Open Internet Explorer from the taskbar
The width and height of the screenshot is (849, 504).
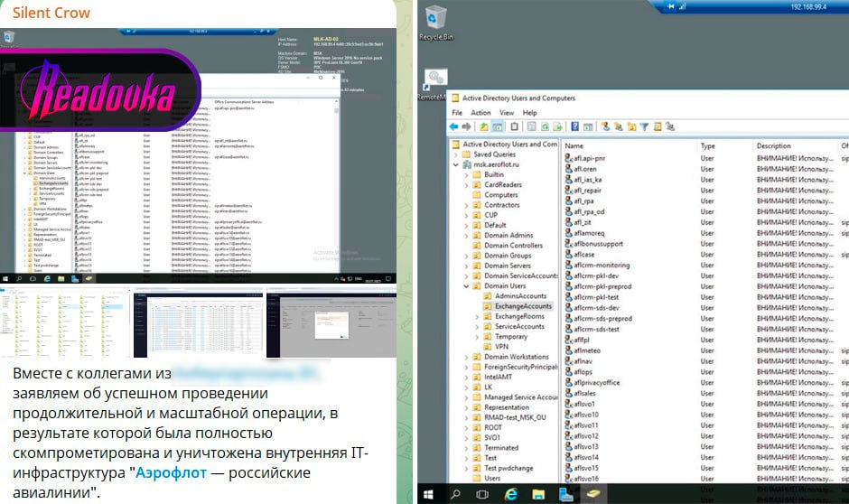pyautogui.click(x=509, y=495)
